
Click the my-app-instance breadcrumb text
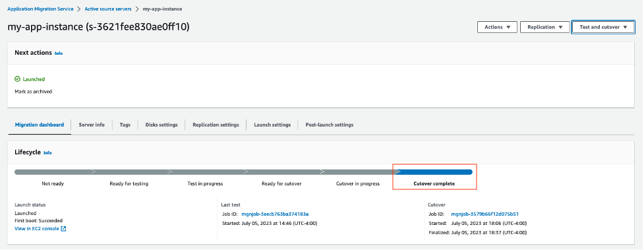(162, 9)
